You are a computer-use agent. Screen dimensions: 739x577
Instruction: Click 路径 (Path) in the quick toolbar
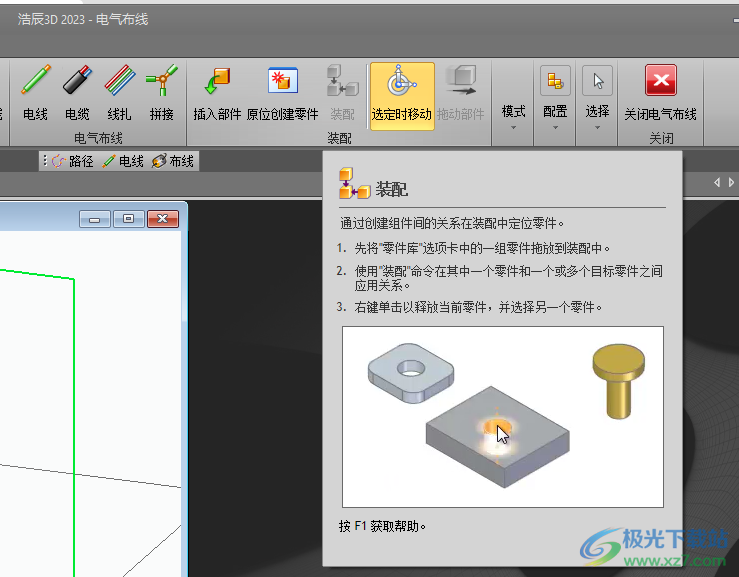[x=73, y=161]
